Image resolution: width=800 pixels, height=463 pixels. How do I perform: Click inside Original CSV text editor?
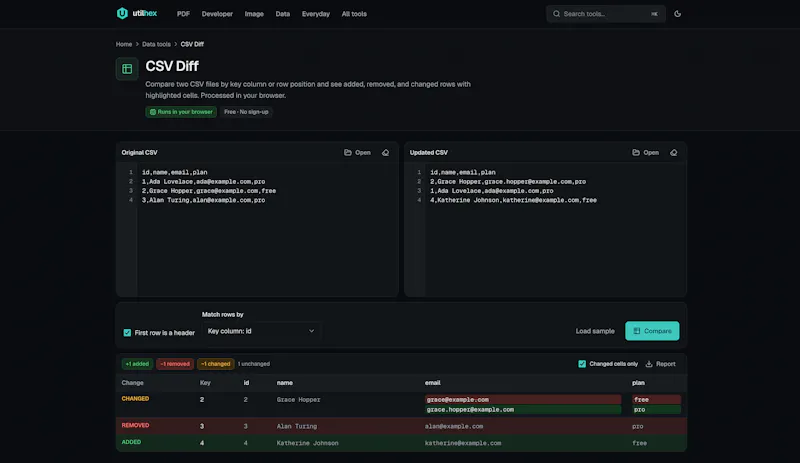267,230
